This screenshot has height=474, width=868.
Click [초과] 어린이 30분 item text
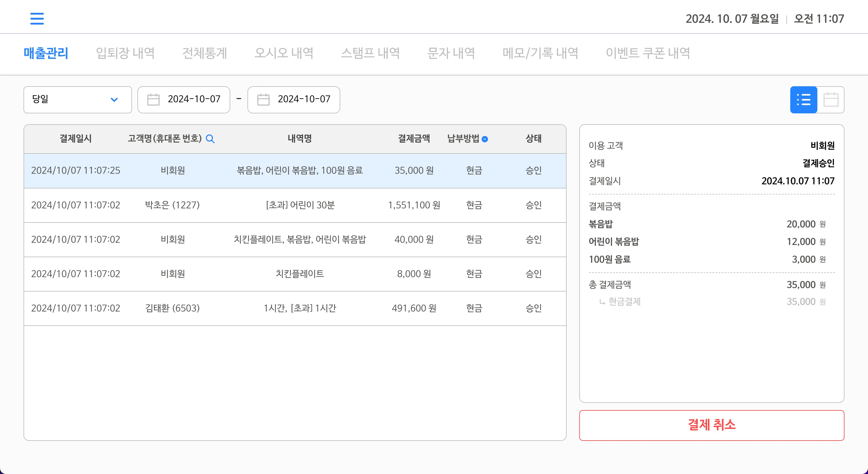300,205
